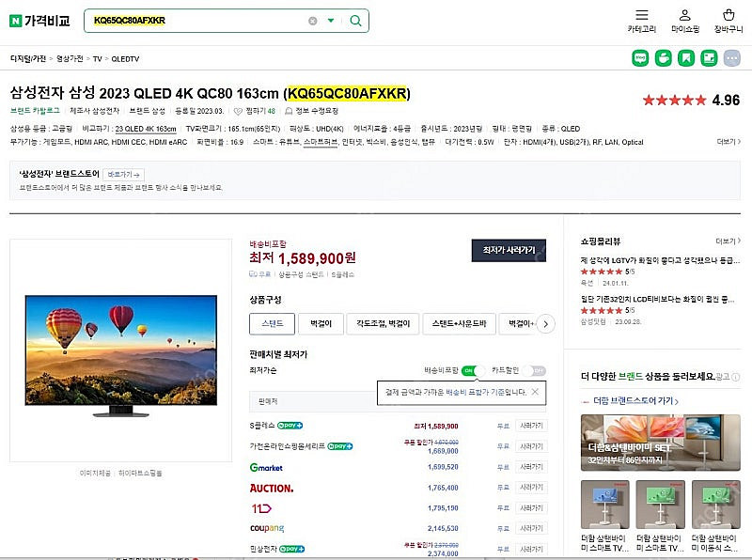Click the green Keep save icon
752x560 pixels.
[x=709, y=58]
